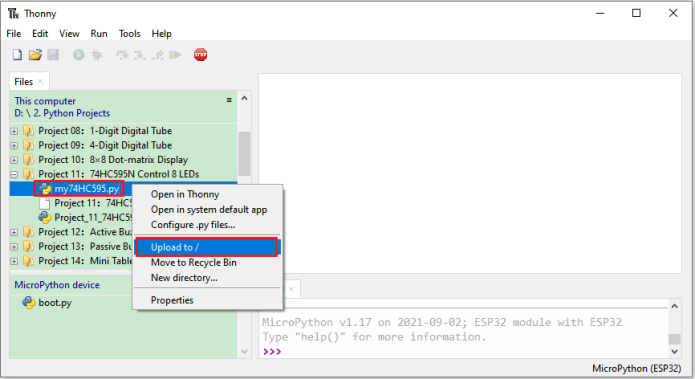Expand Project 13: Passive Buzzer folder
The height and width of the screenshot is (379, 695).
pos(14,246)
